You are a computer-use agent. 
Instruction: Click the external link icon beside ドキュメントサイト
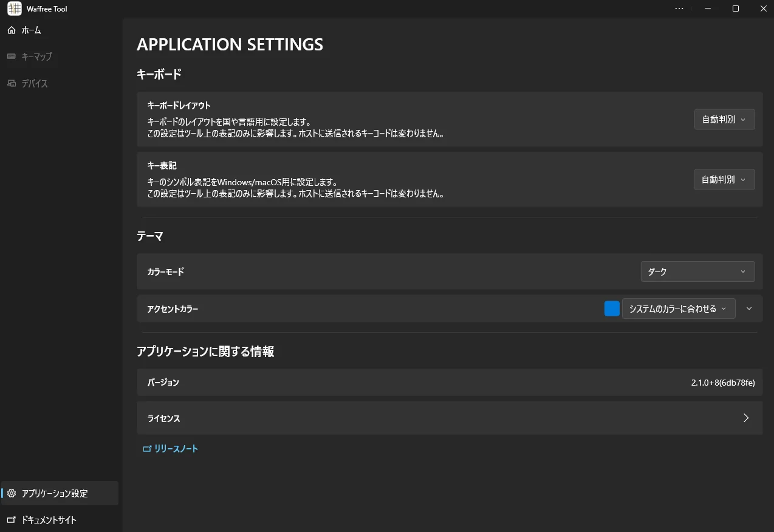[12, 520]
